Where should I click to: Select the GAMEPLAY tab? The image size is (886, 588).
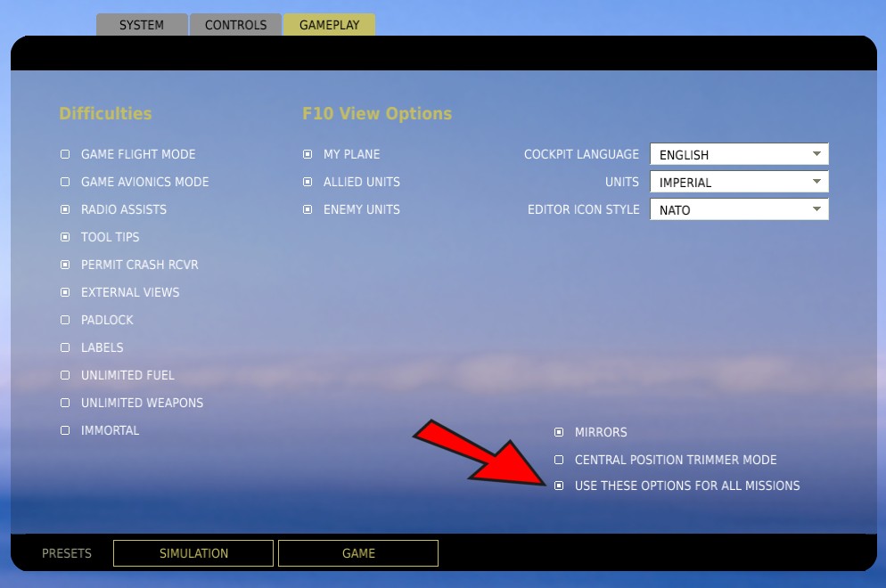point(330,25)
